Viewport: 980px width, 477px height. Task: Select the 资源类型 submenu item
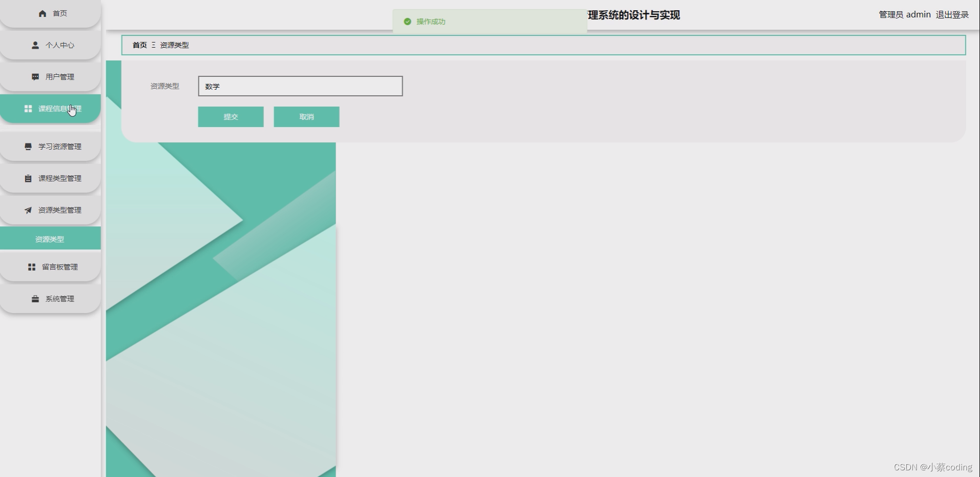pos(50,239)
